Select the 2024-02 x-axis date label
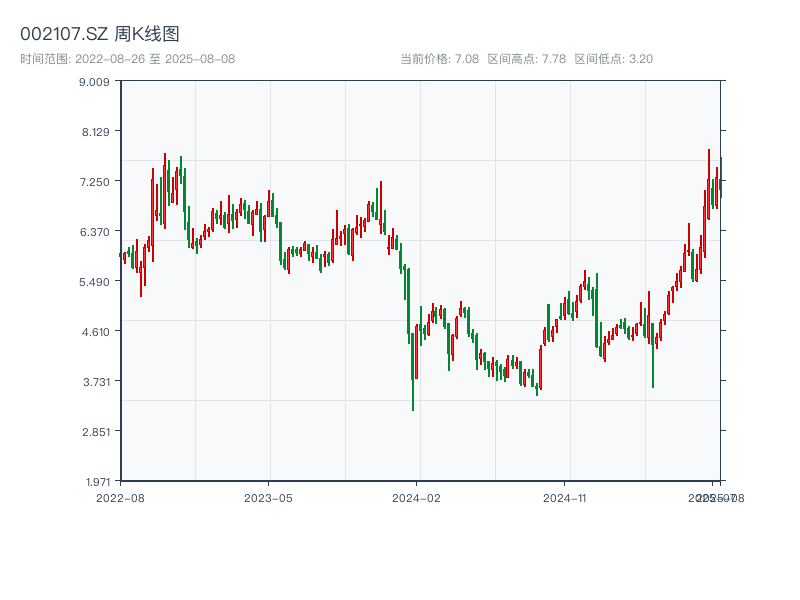 417,497
